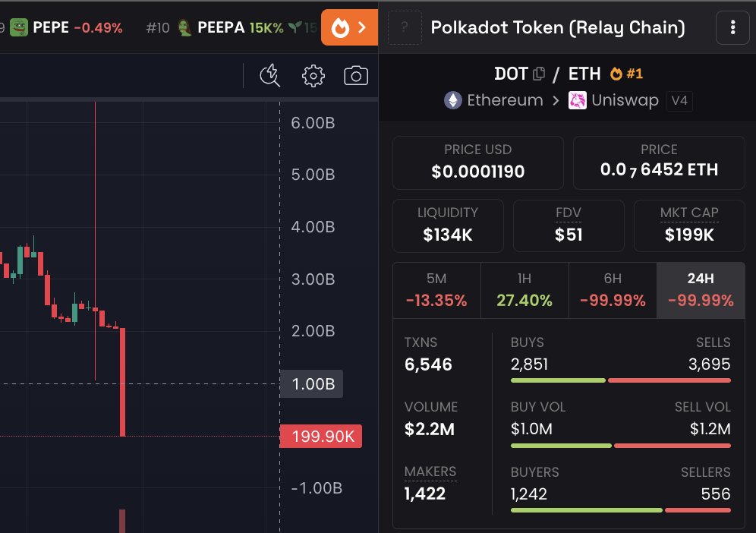
Task: Click the PEPE trending ticker item
Action: pos(66,28)
